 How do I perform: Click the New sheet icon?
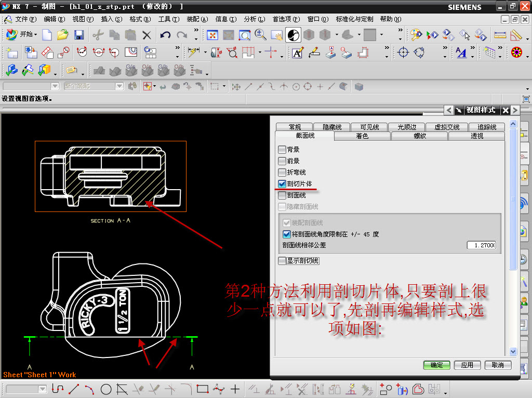point(12,52)
